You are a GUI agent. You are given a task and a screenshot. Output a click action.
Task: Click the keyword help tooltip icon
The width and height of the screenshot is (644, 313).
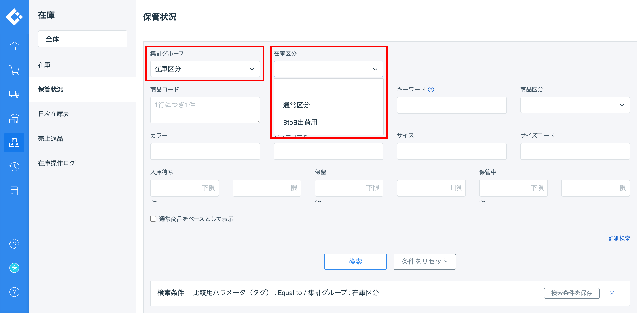click(x=431, y=89)
